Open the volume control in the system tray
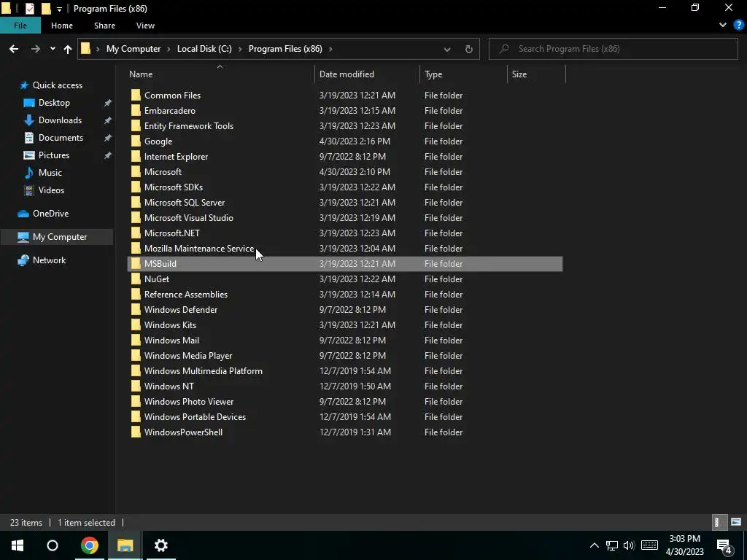The width and height of the screenshot is (747, 560). [629, 545]
